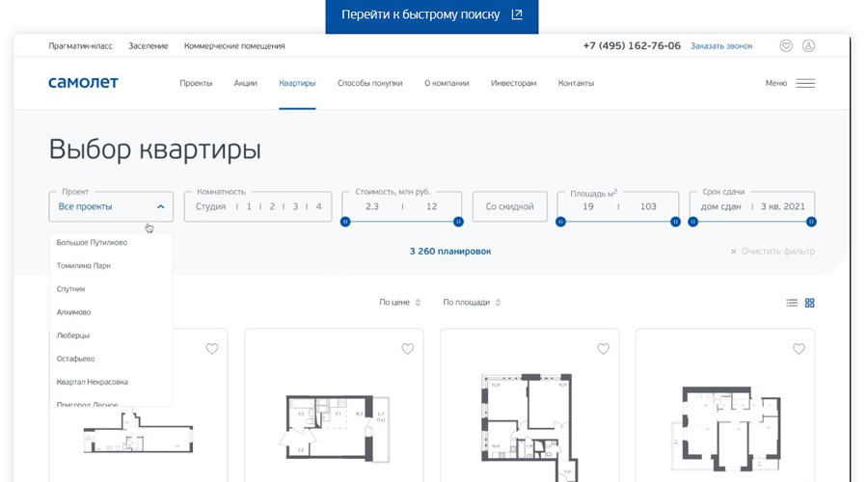Toggle the Со скидкой discount filter
Viewport: 868px width, 482px height.
510,206
